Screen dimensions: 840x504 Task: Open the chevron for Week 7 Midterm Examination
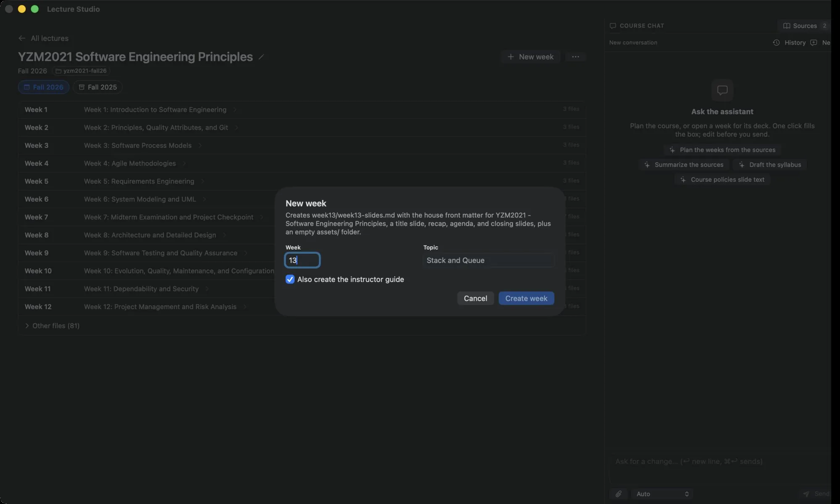[262, 217]
